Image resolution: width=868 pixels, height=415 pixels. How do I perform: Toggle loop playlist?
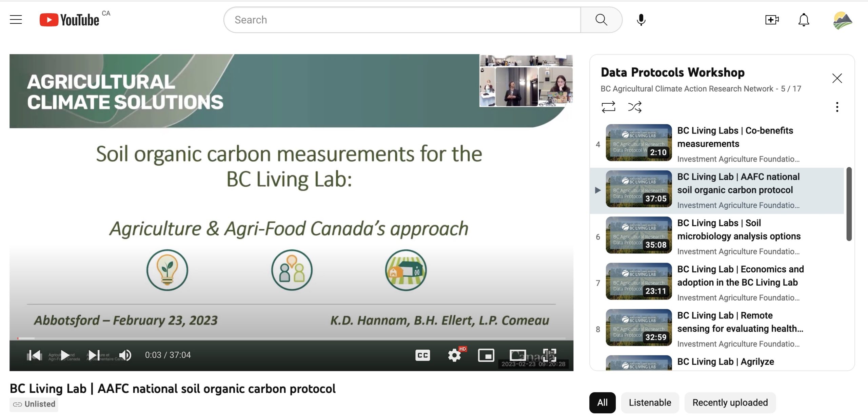(x=608, y=107)
